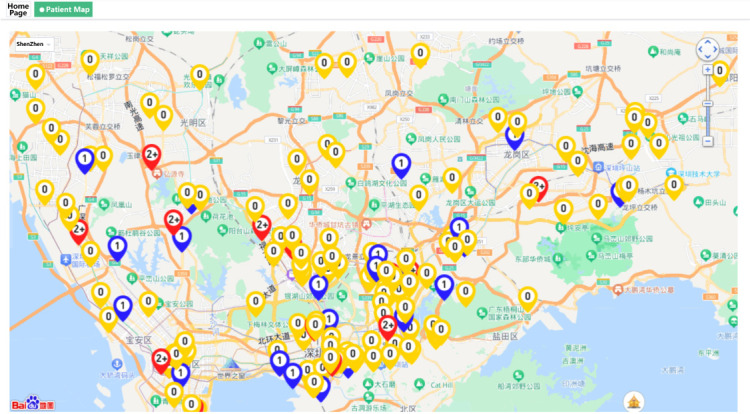Pan map up with compass arrow

708,43
